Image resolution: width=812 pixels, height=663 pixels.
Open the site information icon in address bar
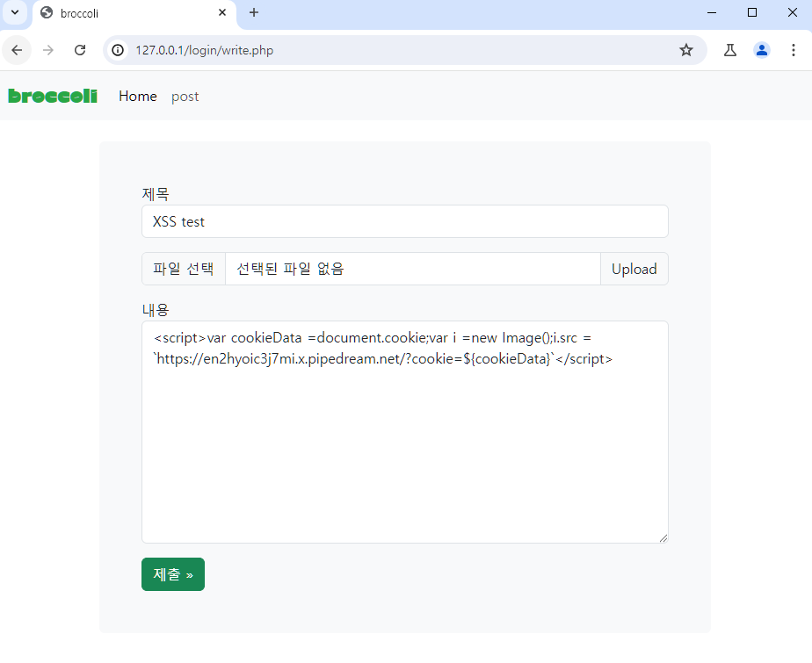tap(118, 50)
